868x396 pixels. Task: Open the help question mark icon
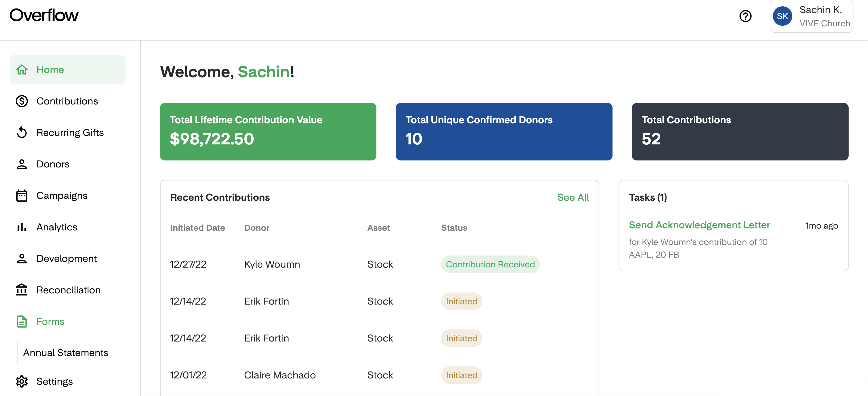(745, 16)
